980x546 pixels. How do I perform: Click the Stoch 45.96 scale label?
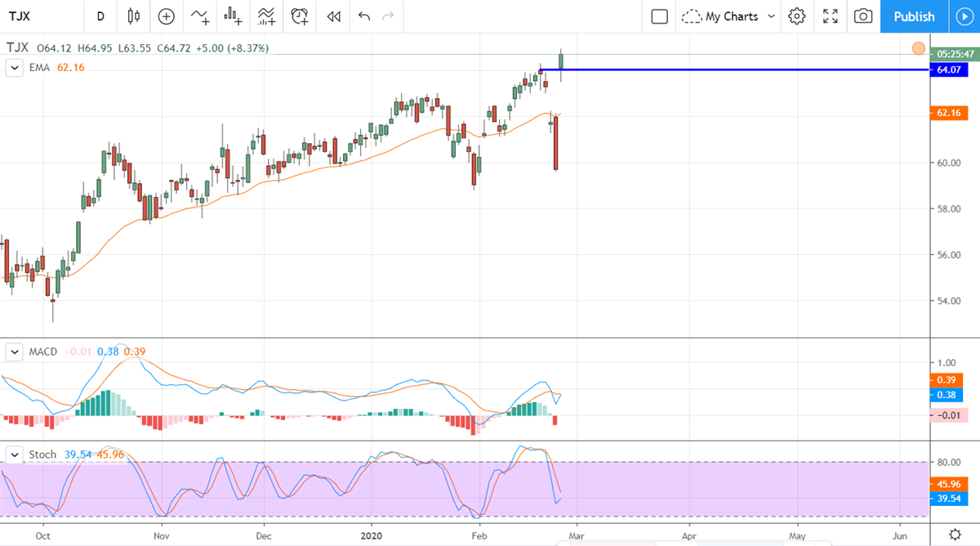pyautogui.click(x=948, y=484)
